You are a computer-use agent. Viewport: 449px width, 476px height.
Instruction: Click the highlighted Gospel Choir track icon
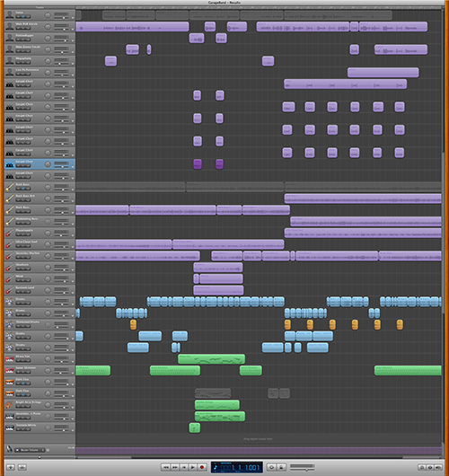pos(10,164)
